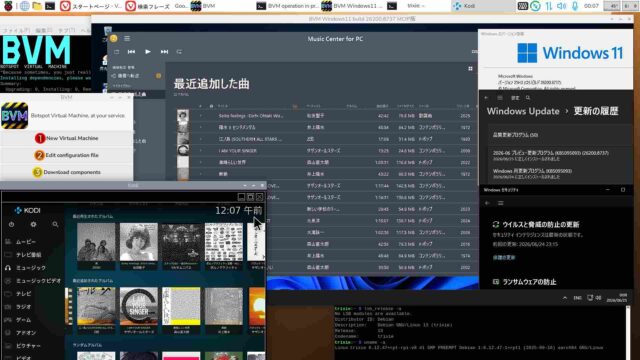640x360 pixels.
Task: Switch to the Vivaldi スタートページ window
Action: [x=91, y=6]
